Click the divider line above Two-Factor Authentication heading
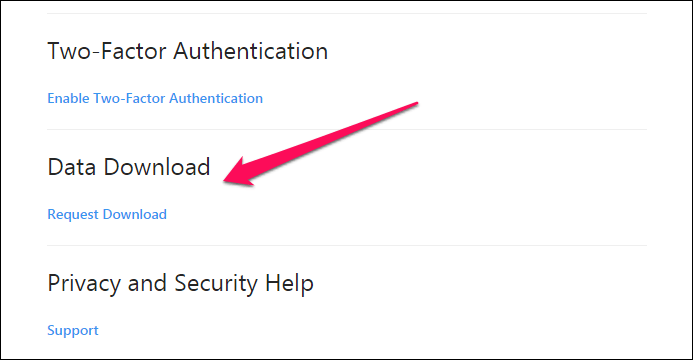Image resolution: width=693 pixels, height=360 pixels. 347,14
